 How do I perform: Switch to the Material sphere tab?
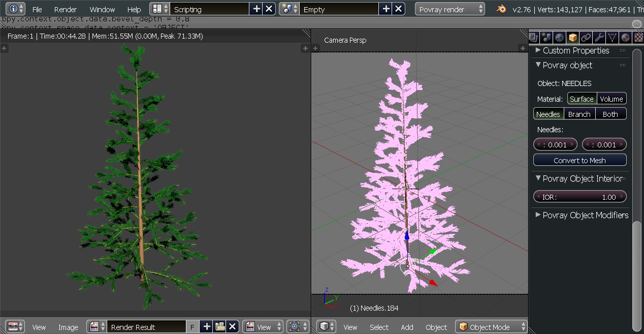[625, 38]
